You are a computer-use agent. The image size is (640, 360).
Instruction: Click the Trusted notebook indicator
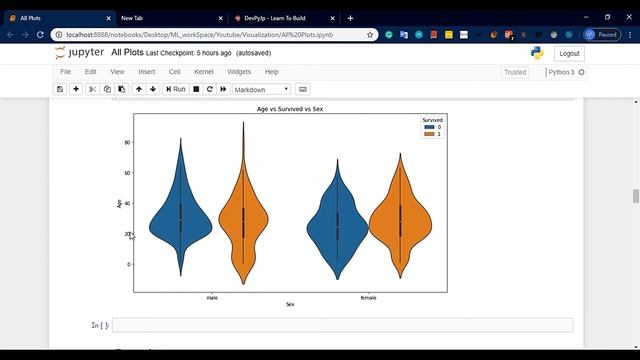click(515, 72)
